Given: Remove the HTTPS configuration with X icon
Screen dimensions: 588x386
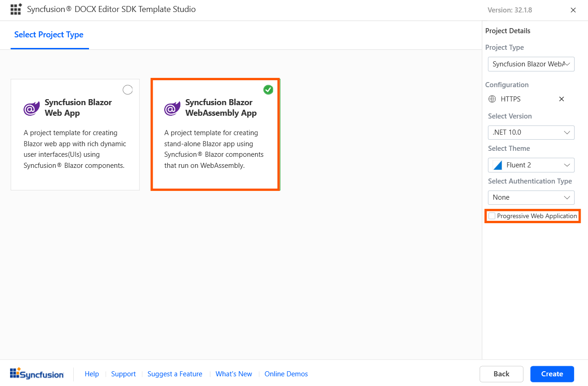Looking at the screenshot, I should (x=561, y=99).
